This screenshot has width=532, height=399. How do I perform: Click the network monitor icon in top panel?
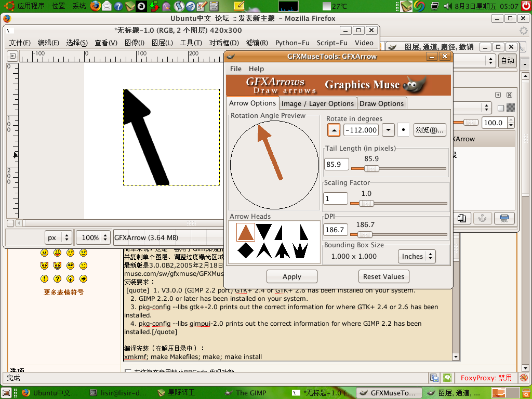435,6
